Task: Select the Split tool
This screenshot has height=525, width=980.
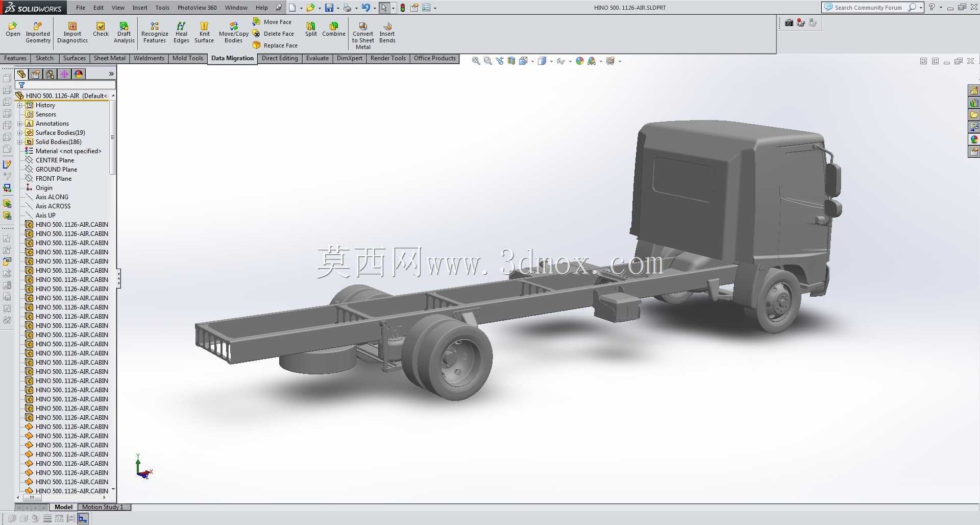Action: click(311, 29)
